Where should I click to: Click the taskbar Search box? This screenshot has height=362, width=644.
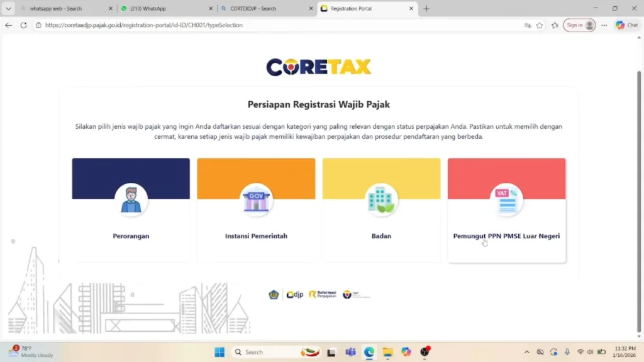click(277, 352)
